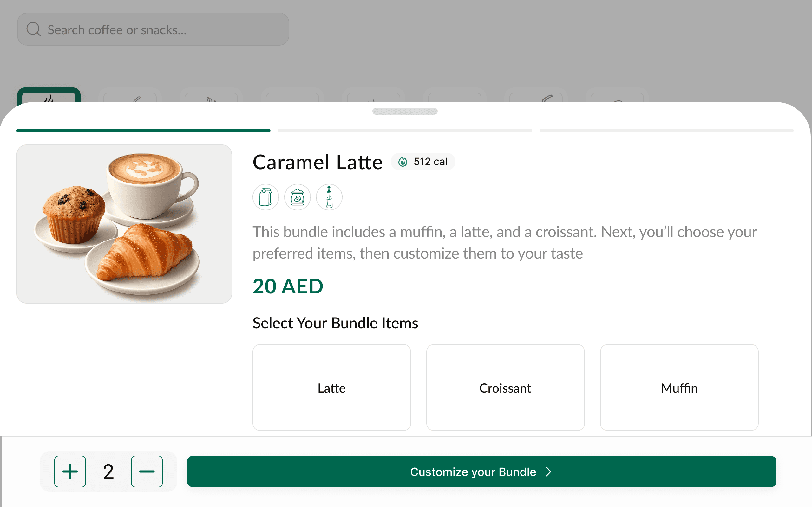Select the highlighted green category tab
The image size is (812, 507).
(49, 96)
